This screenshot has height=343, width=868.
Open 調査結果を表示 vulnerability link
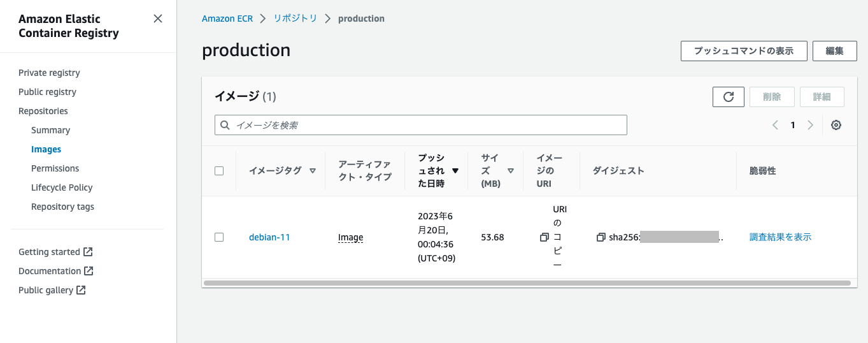(780, 237)
